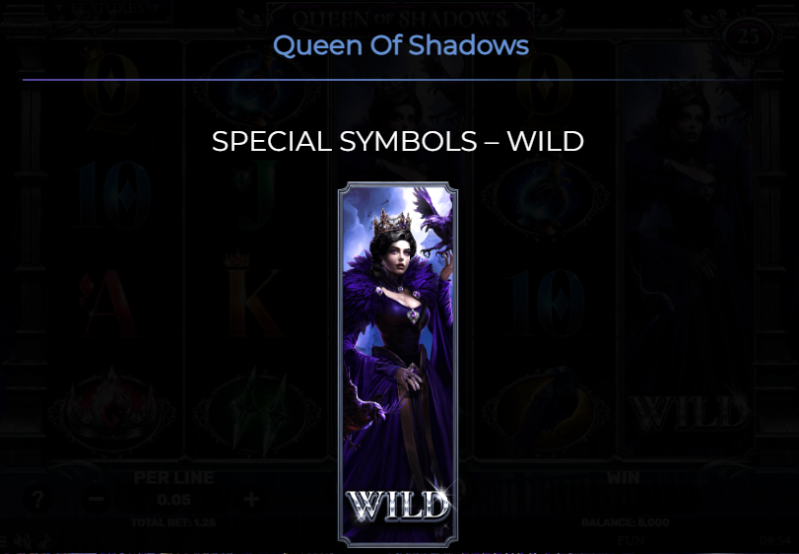799x554 pixels.
Task: Increase per line bet with plus icon
Action: coord(251,499)
